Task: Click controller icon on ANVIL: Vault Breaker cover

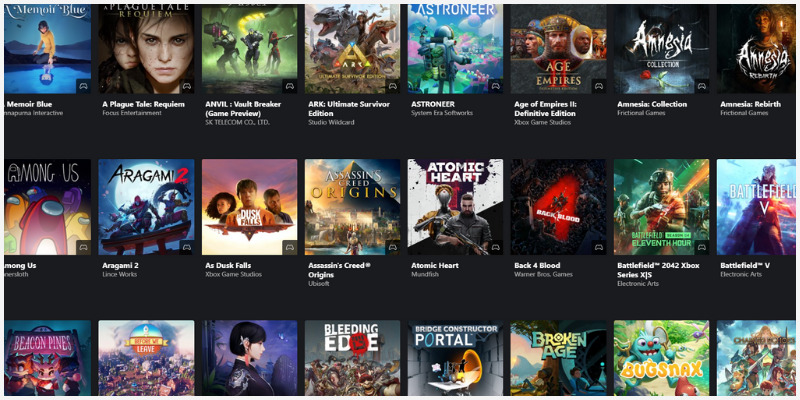Action: point(290,86)
